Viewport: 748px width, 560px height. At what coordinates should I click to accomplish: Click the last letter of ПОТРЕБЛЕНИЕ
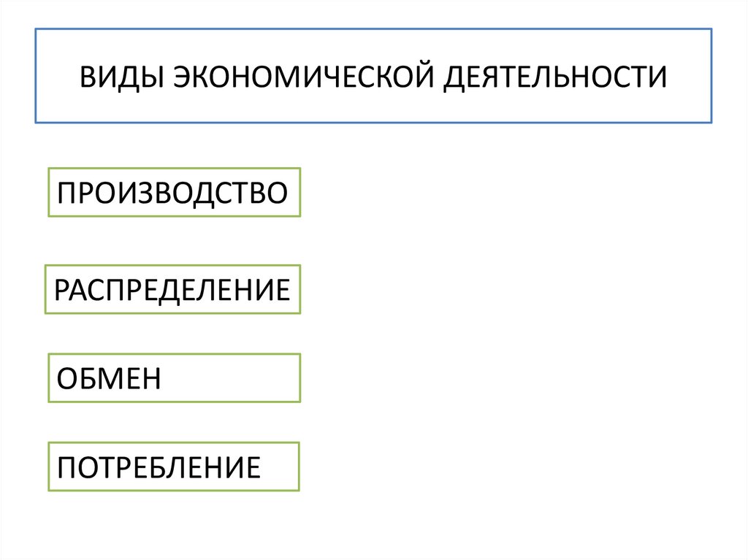point(253,467)
